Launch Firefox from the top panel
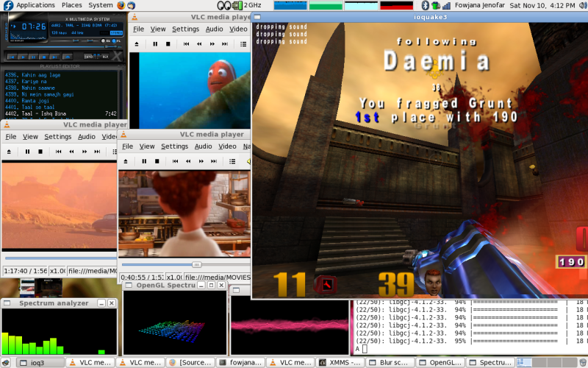 coord(121,5)
